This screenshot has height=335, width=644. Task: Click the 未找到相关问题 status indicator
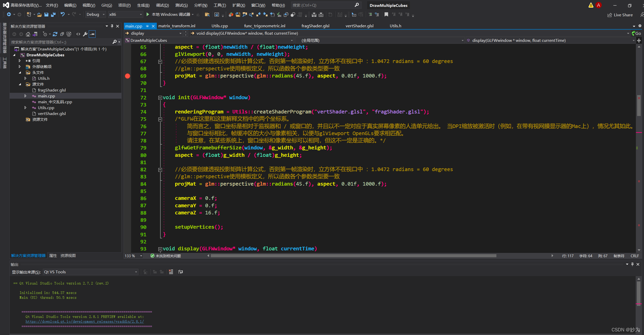click(x=165, y=256)
